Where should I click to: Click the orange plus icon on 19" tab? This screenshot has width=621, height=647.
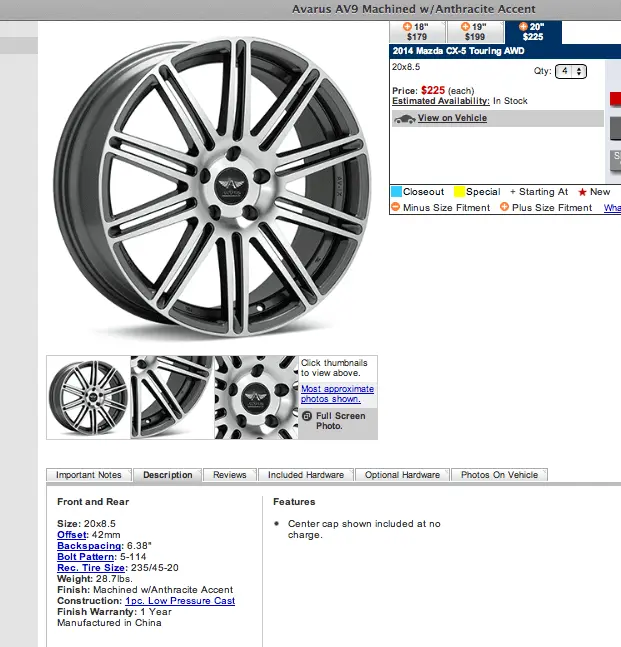465,26
